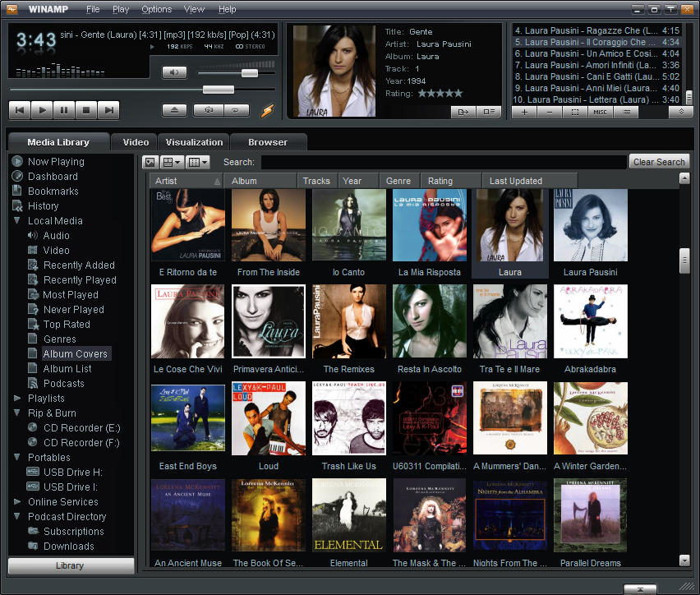Sort by the Last Updated column

pyautogui.click(x=530, y=181)
